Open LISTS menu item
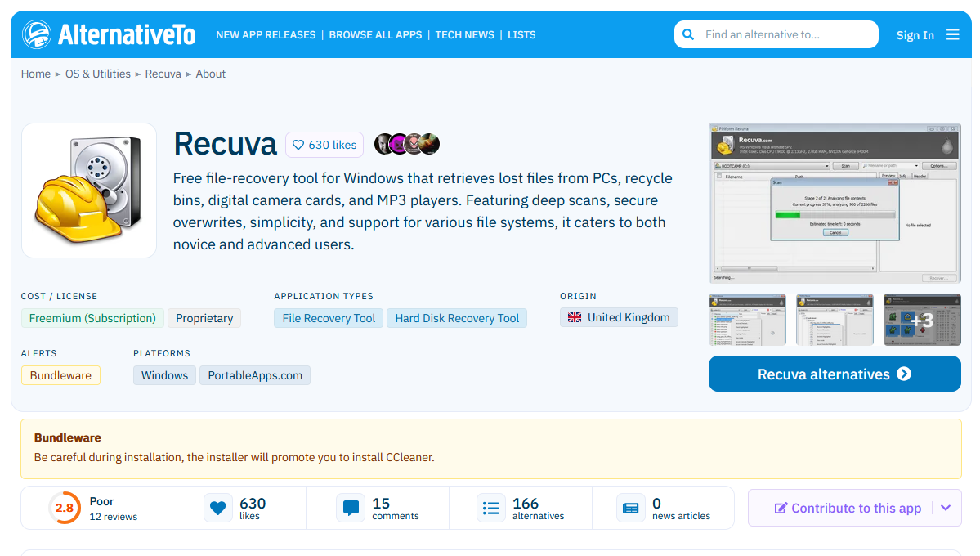The width and height of the screenshot is (980, 556). tap(521, 35)
